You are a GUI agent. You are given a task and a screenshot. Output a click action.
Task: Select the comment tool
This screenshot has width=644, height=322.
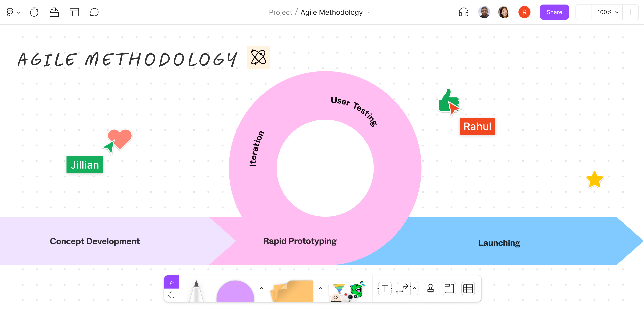[x=94, y=12]
